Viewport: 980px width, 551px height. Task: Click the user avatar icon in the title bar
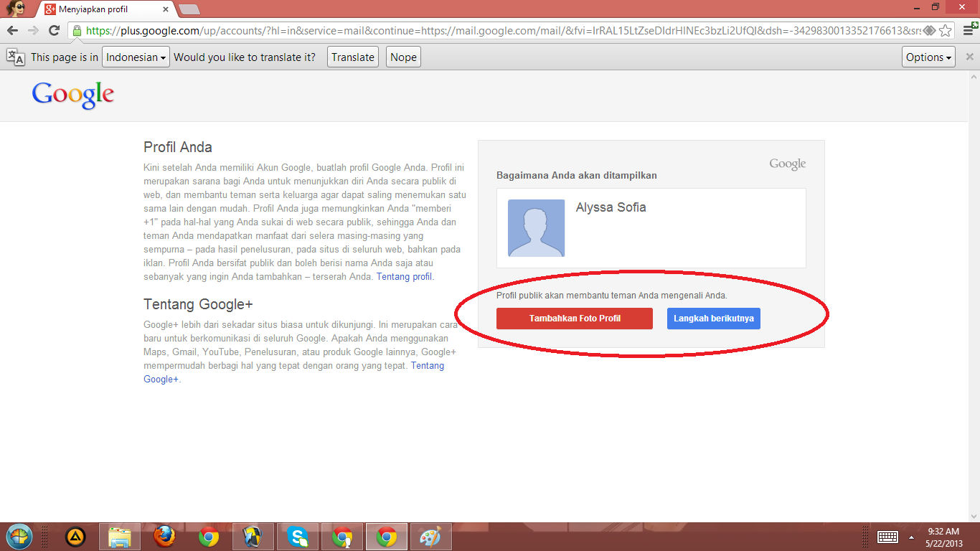tap(16, 8)
